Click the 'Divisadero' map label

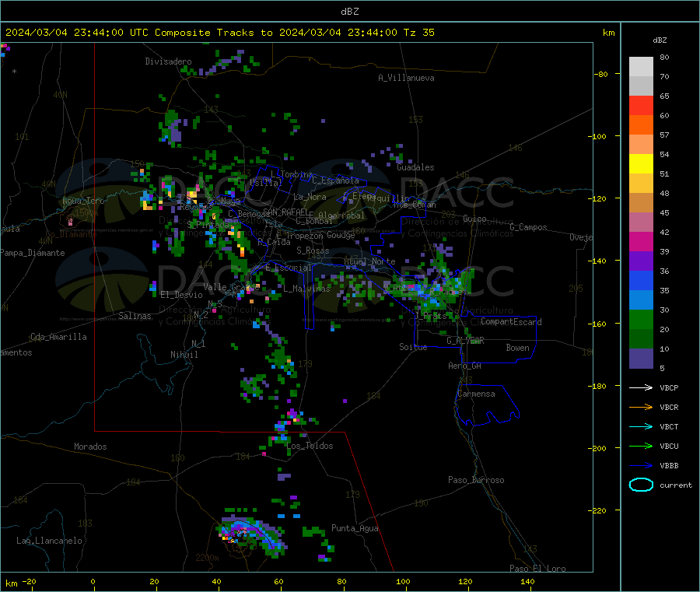tap(168, 61)
